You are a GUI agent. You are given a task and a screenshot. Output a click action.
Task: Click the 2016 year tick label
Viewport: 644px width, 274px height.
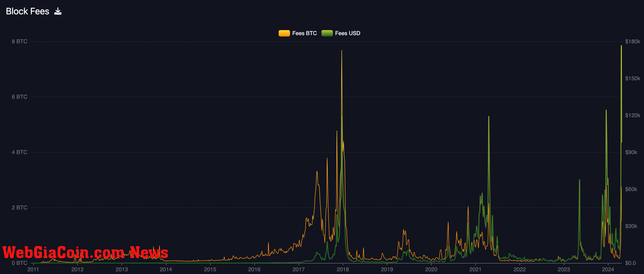[254, 269]
